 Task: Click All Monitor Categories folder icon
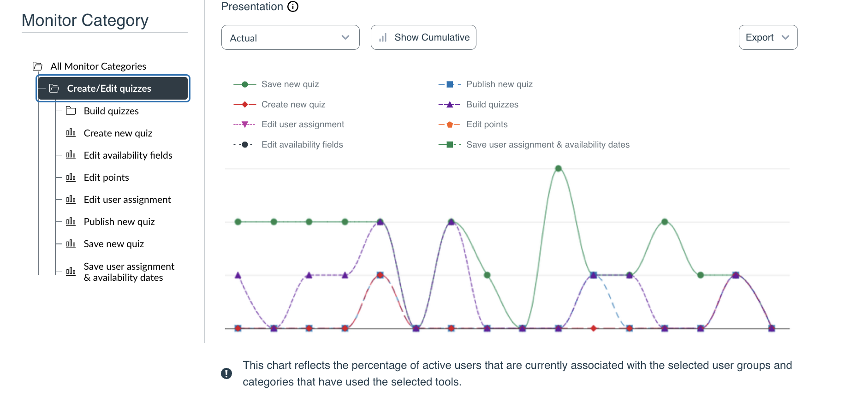pos(38,66)
